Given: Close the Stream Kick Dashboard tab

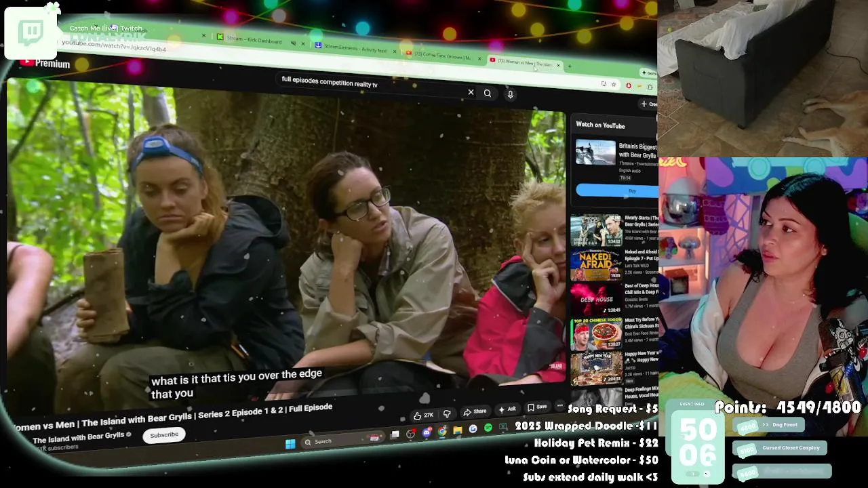Looking at the screenshot, I should (302, 43).
